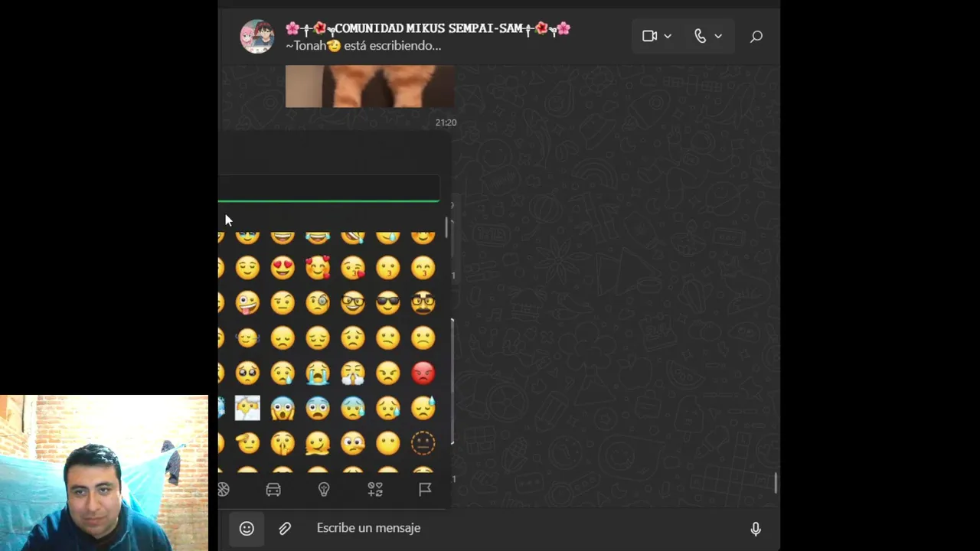The width and height of the screenshot is (980, 551).
Task: Choose the screaming face emoji
Action: tap(283, 409)
